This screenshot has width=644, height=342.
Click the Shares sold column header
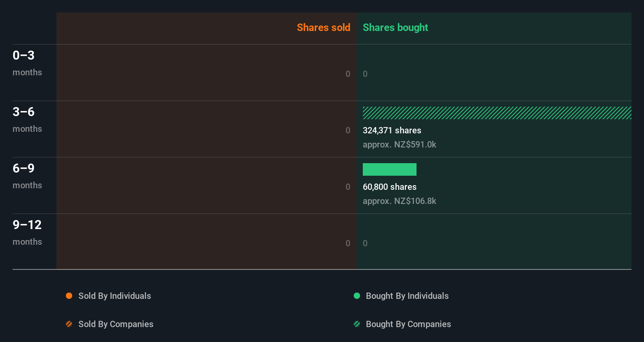(x=324, y=27)
